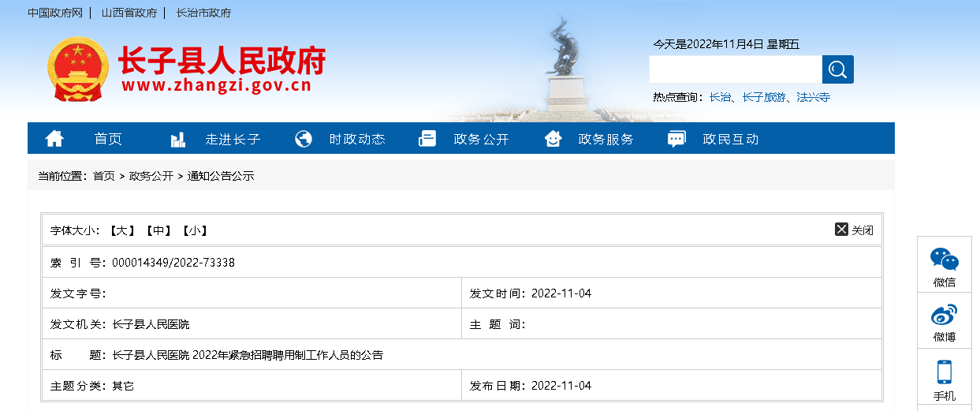The height and width of the screenshot is (411, 980).
Task: Click the home icon in navigation bar
Action: pos(54,139)
